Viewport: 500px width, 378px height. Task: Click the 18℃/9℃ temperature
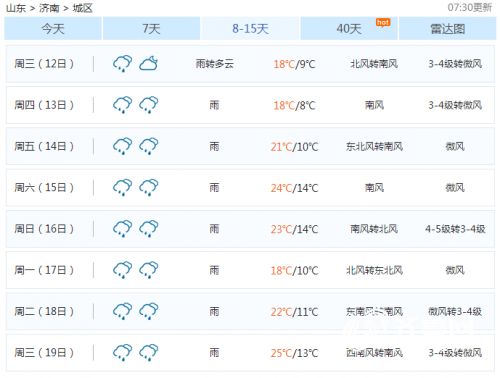[294, 64]
